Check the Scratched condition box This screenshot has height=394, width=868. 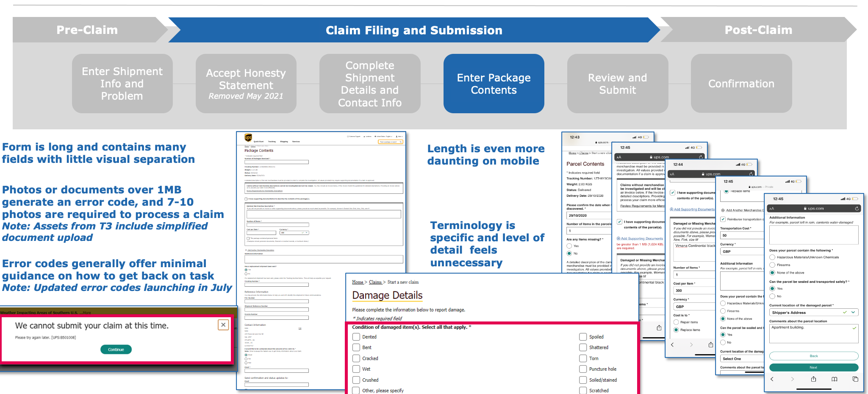point(583,391)
